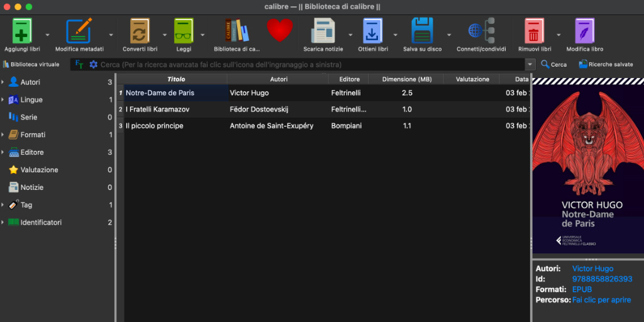Open the Modifica libro purple icon
The width and height of the screenshot is (644, 322).
(x=585, y=31)
